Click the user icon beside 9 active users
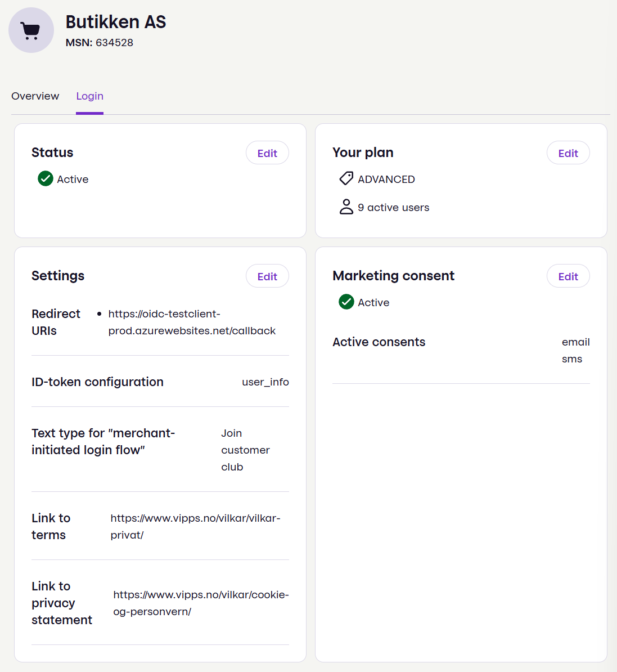The height and width of the screenshot is (672, 617). (x=346, y=207)
